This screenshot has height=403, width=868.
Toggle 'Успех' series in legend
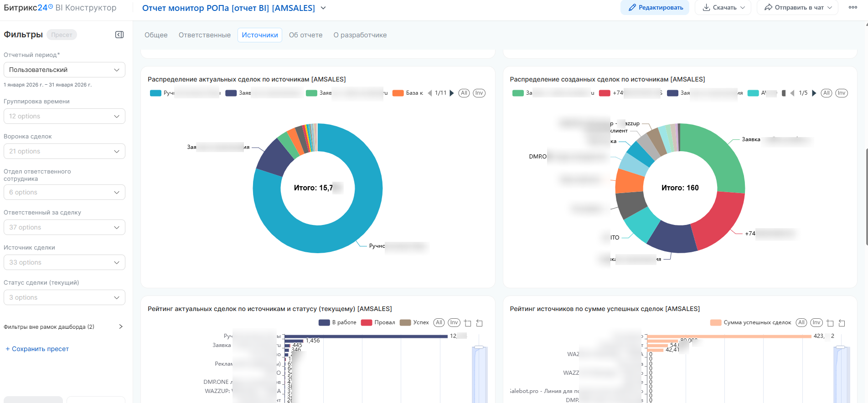pos(414,322)
